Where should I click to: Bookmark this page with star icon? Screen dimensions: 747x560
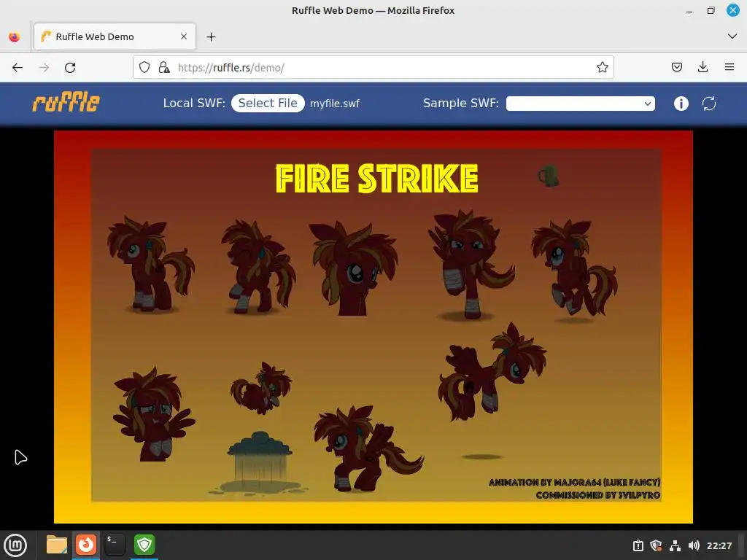tap(602, 67)
